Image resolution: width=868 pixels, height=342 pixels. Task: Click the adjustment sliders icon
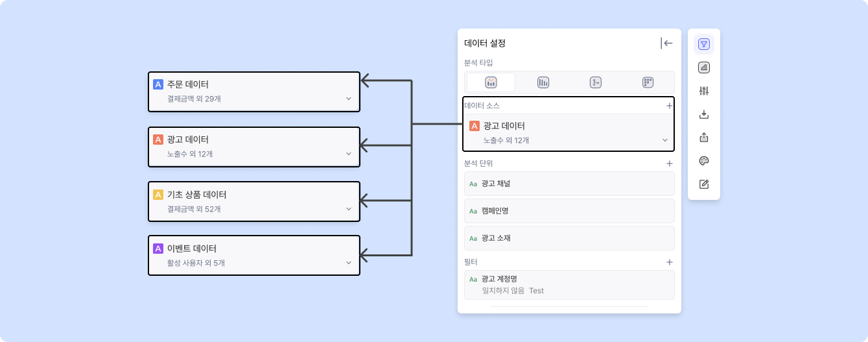point(704,91)
